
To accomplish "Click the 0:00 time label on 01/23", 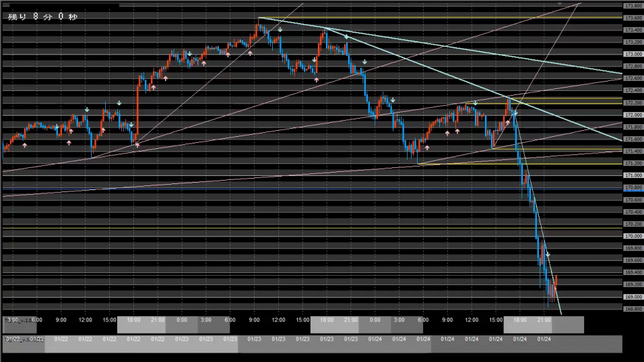I will 182,320.
